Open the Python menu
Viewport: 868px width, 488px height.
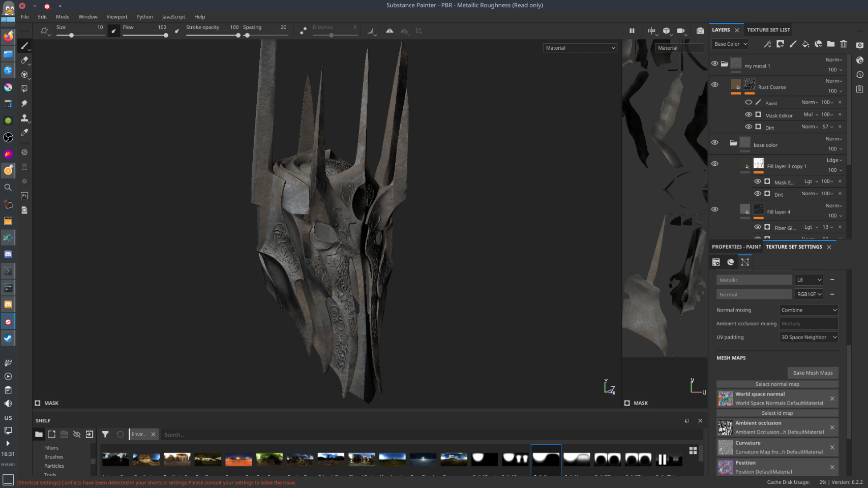pyautogui.click(x=144, y=17)
